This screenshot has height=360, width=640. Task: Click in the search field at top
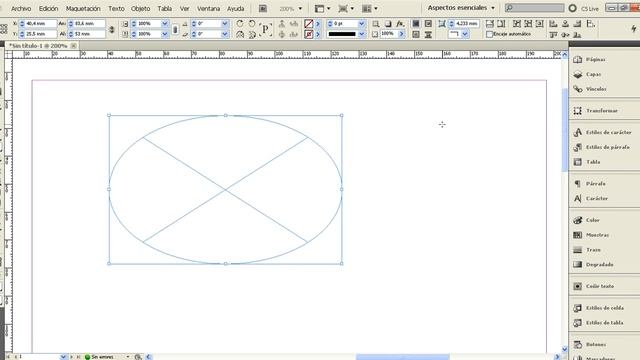pos(534,8)
